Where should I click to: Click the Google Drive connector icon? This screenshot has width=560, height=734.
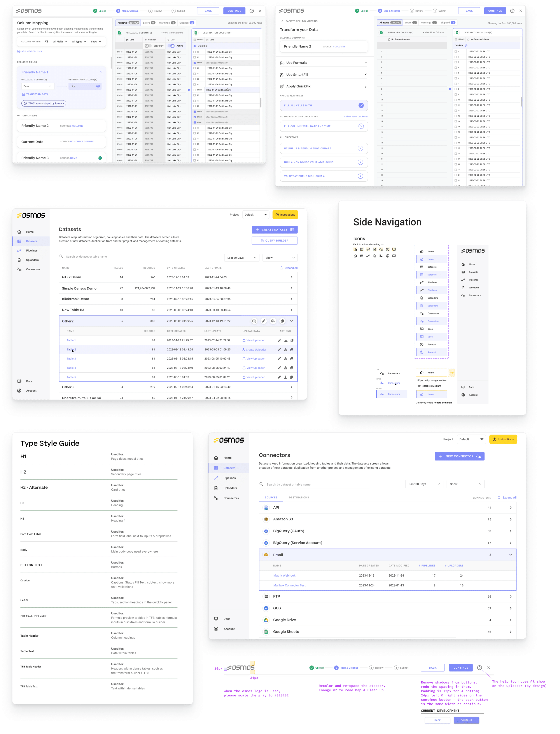click(x=266, y=620)
